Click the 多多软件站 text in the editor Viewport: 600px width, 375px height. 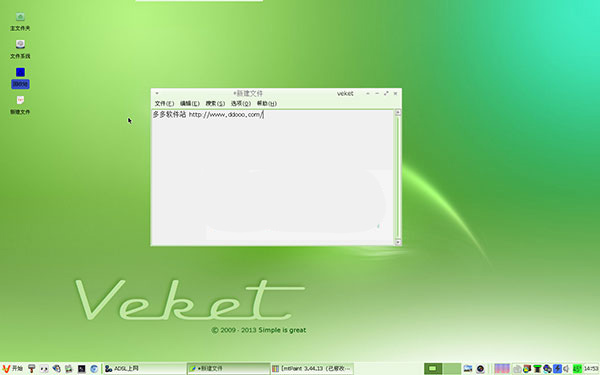[x=169, y=114]
